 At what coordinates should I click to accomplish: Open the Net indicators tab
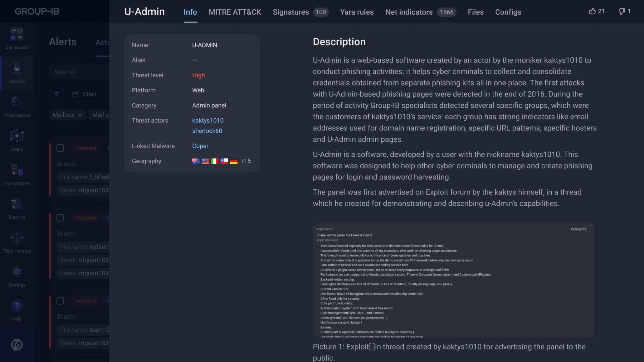click(x=409, y=12)
